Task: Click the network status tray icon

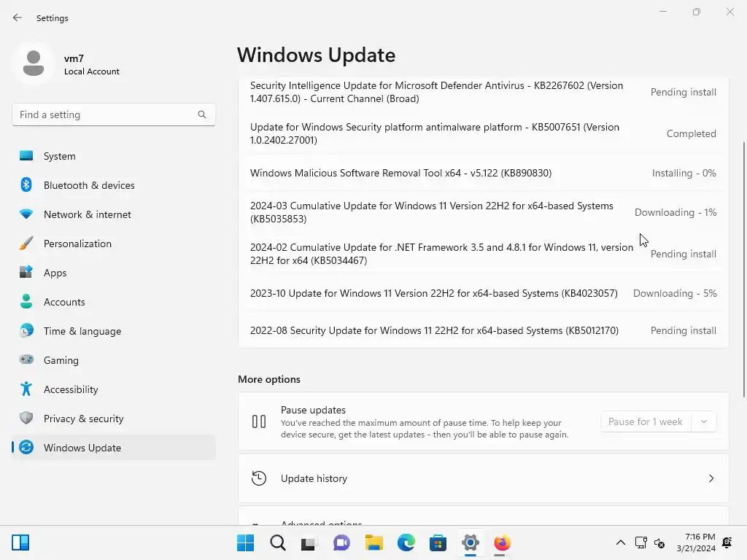Action: tap(640, 542)
